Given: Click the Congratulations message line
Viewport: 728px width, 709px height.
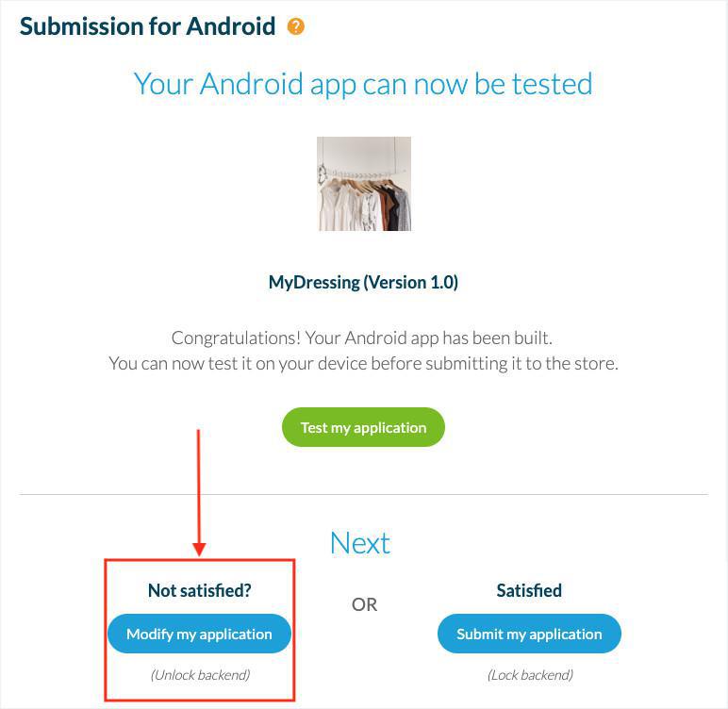Looking at the screenshot, I should (363, 338).
